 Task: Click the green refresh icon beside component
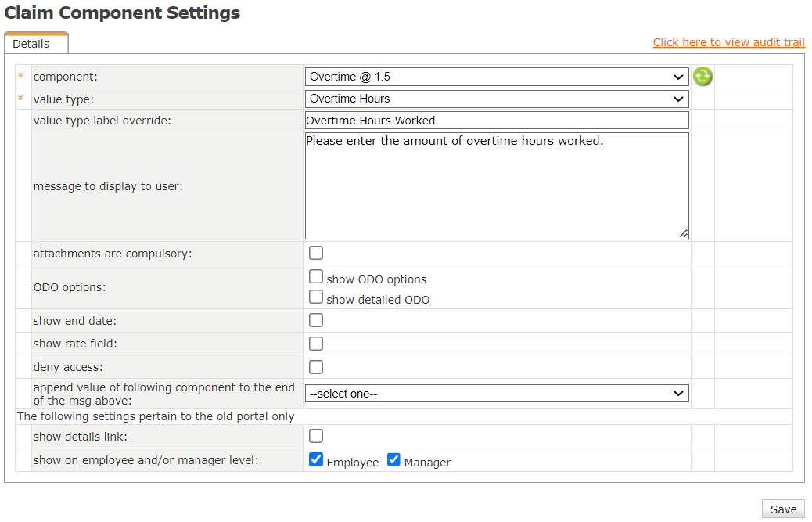tap(702, 76)
